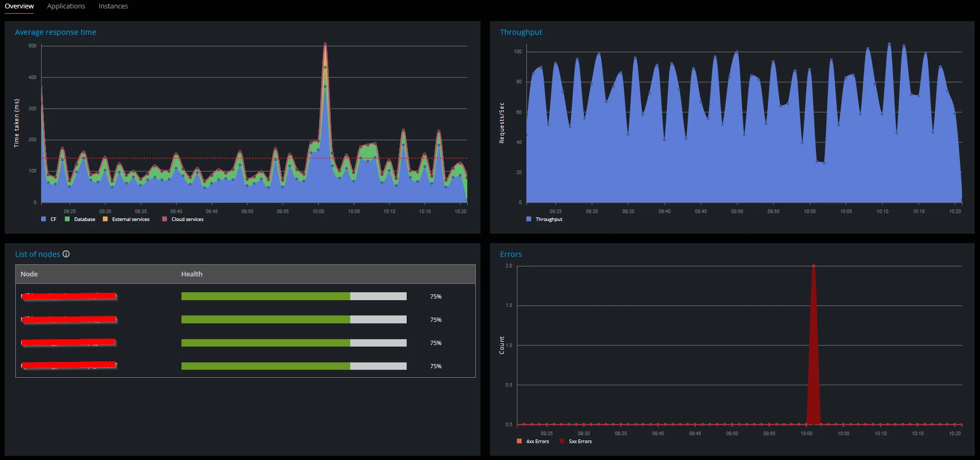This screenshot has width=980, height=460.
Task: Click the third node's health bar
Action: (x=294, y=343)
